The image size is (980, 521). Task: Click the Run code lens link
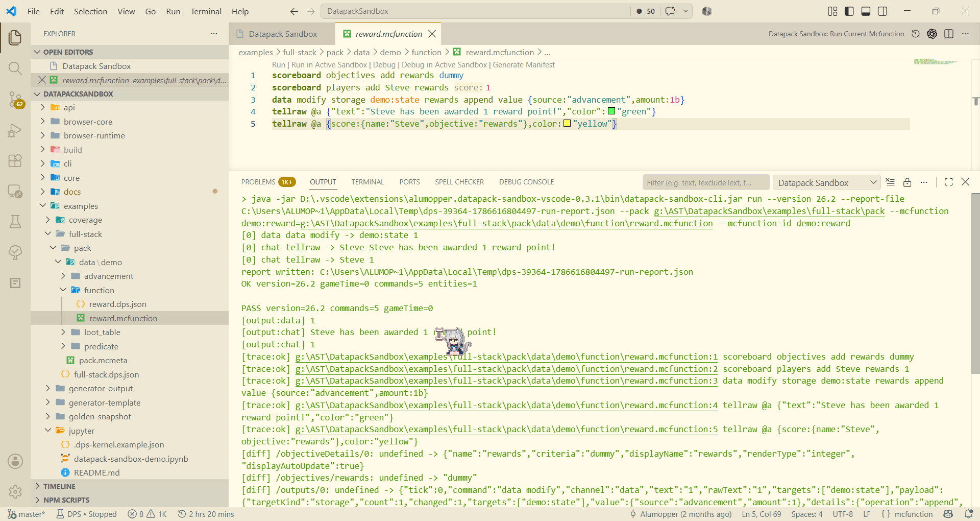(279, 65)
